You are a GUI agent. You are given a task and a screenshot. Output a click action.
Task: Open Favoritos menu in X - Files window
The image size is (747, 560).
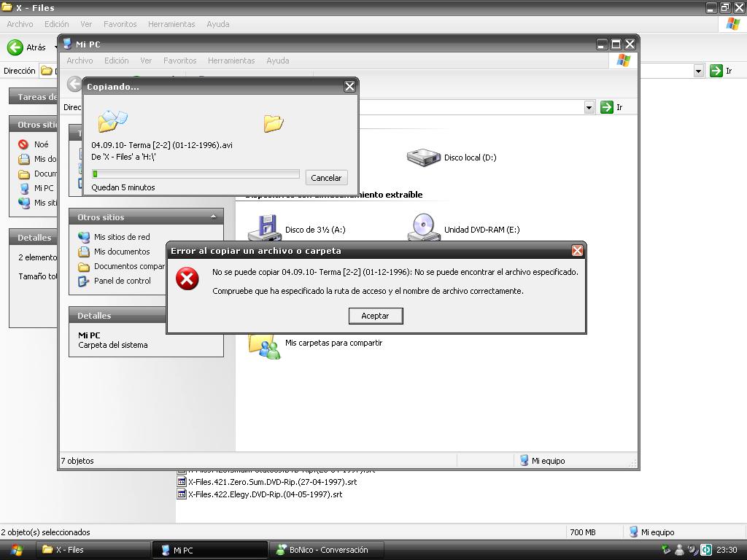[x=120, y=24]
